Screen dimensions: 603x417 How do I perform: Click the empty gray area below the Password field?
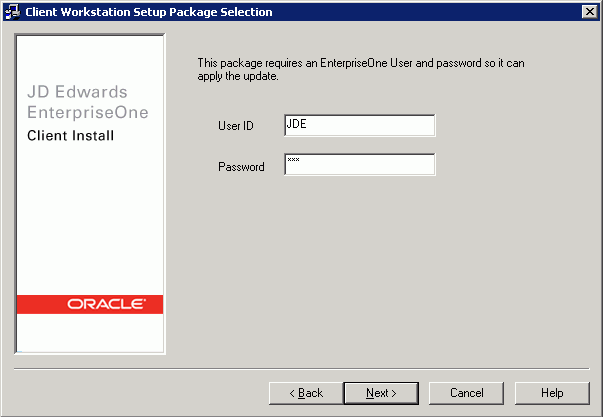(360, 269)
